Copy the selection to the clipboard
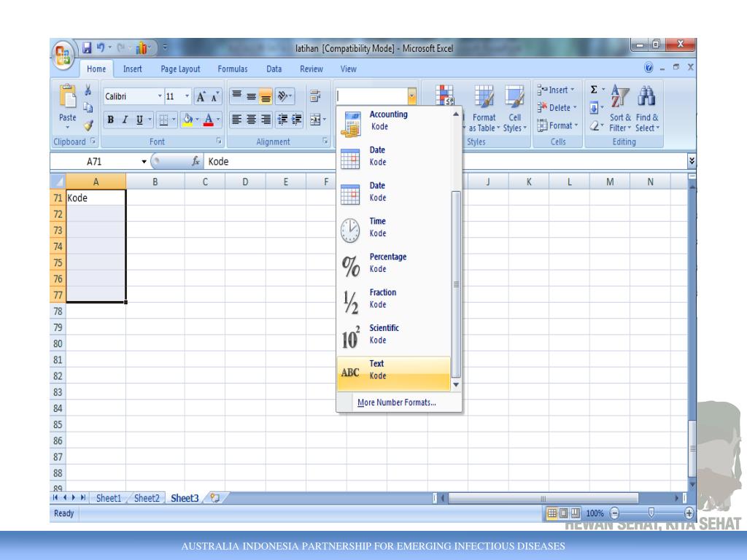The image size is (747, 560). (88, 107)
